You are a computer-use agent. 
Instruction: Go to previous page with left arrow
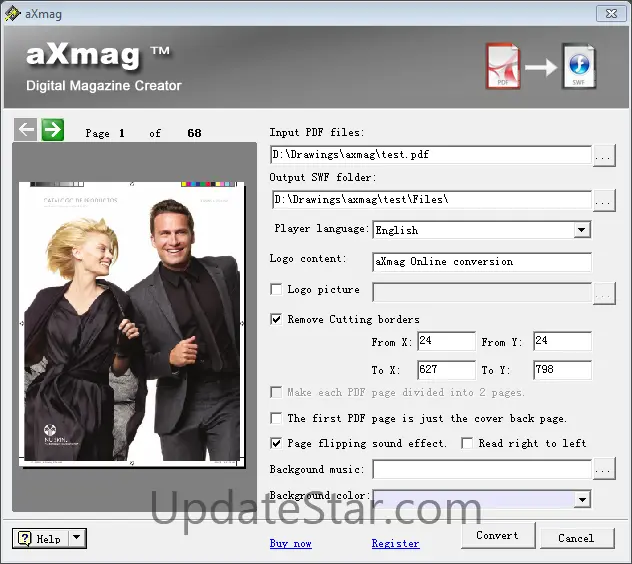coord(26,130)
